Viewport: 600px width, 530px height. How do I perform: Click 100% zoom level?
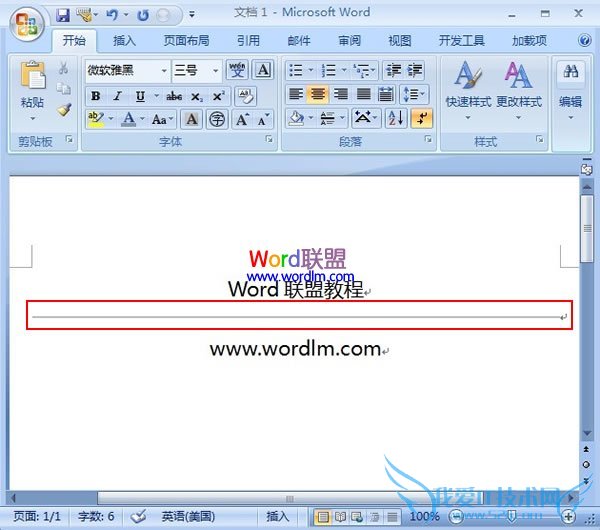[x=424, y=517]
